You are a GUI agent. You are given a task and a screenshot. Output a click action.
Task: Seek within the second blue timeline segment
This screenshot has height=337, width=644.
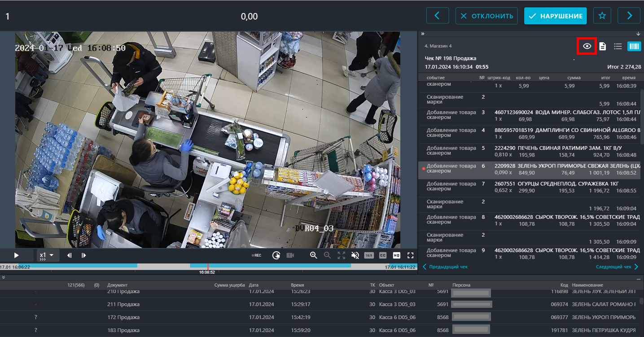(270, 266)
